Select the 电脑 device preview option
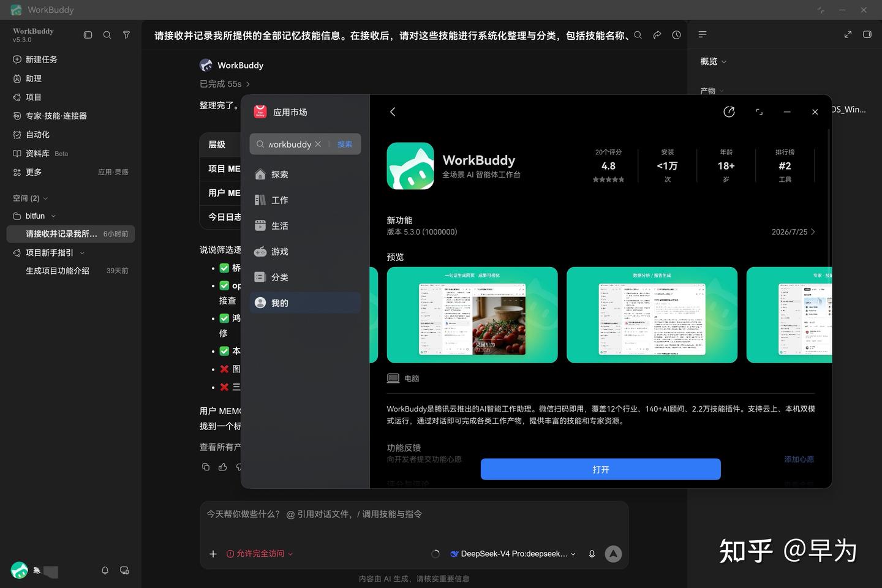 coord(403,379)
